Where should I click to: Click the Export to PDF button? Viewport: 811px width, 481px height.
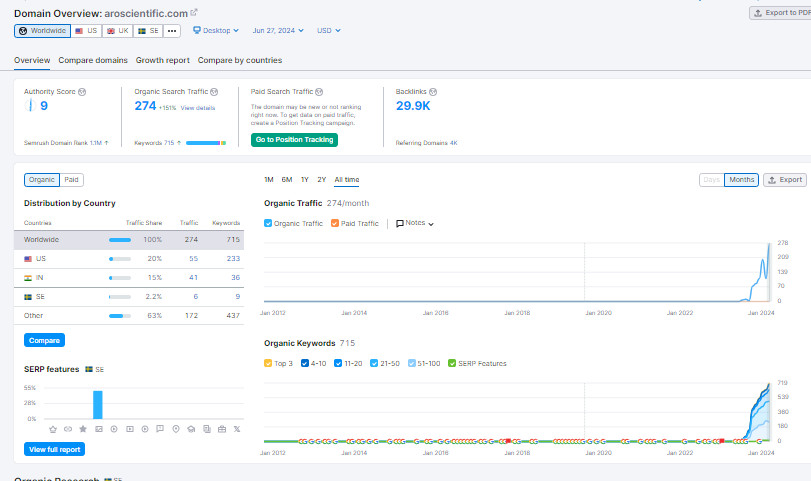tap(780, 13)
